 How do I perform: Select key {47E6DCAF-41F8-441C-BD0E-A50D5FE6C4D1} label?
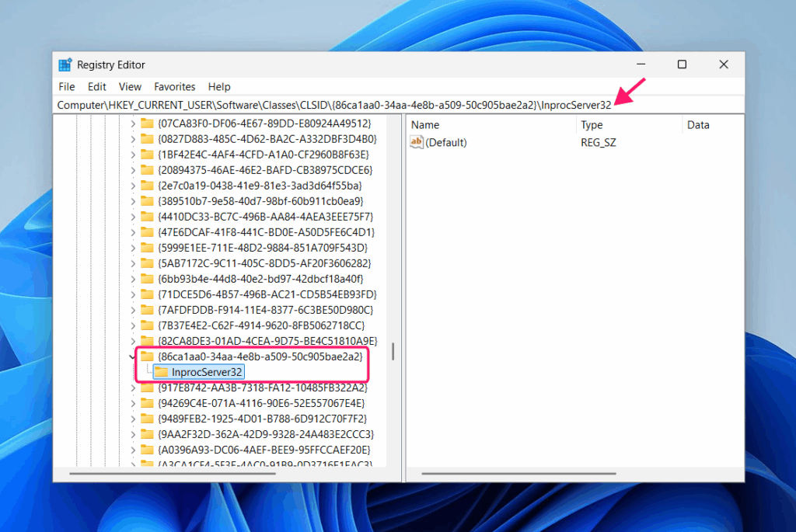click(267, 232)
